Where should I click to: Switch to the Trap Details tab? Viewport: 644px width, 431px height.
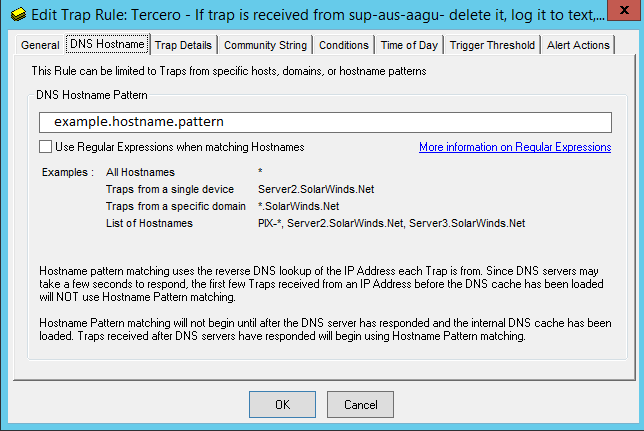click(x=183, y=45)
